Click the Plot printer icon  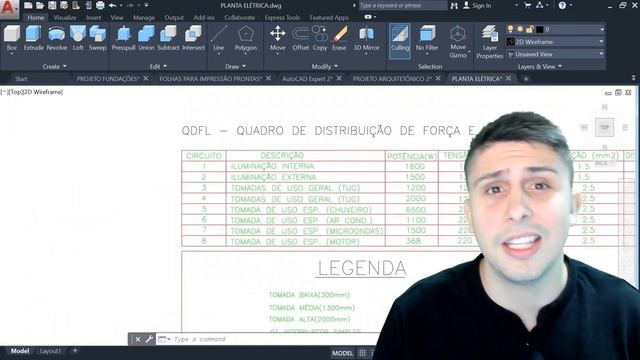[100, 6]
